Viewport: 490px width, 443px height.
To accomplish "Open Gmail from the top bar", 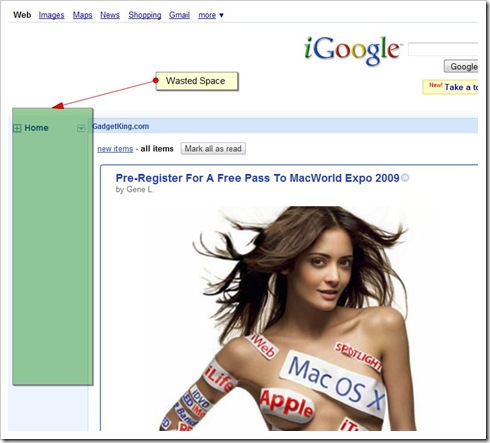I will click(x=179, y=15).
